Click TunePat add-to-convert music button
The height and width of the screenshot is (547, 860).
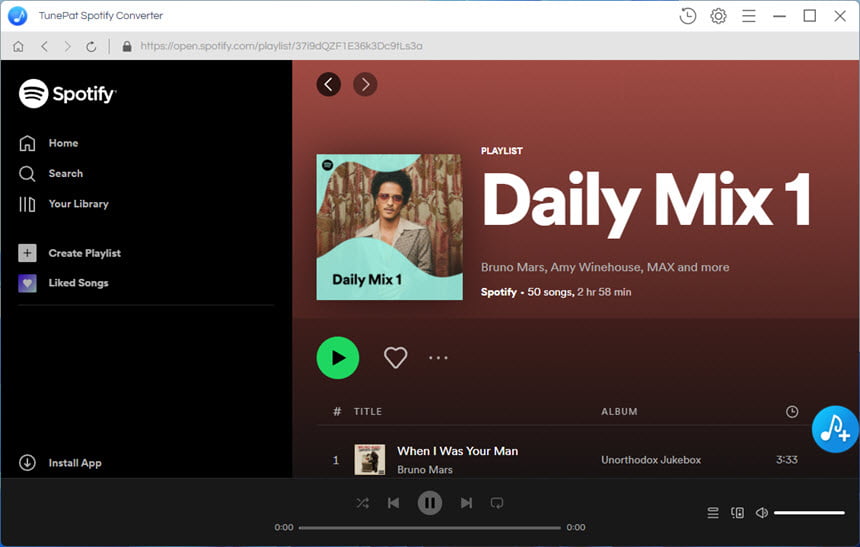835,429
